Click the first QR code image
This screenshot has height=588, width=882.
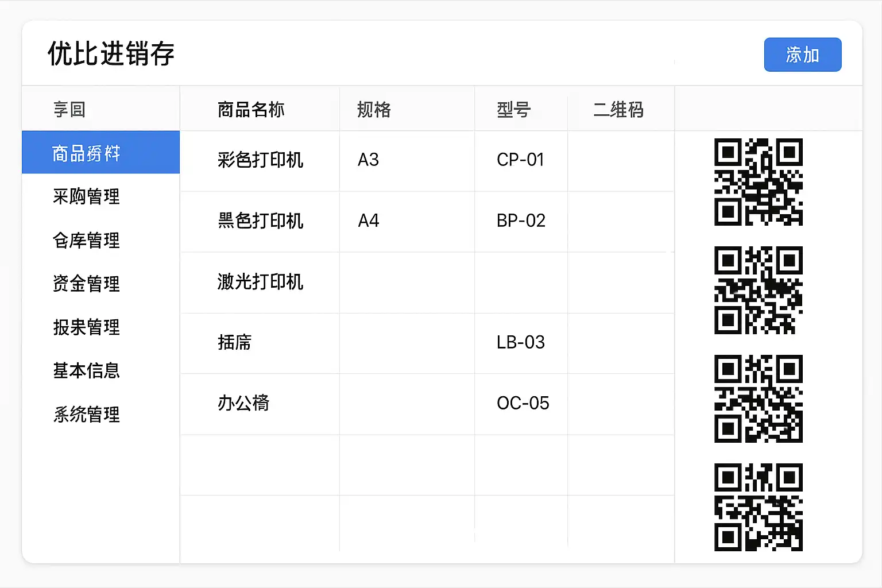[x=758, y=182]
